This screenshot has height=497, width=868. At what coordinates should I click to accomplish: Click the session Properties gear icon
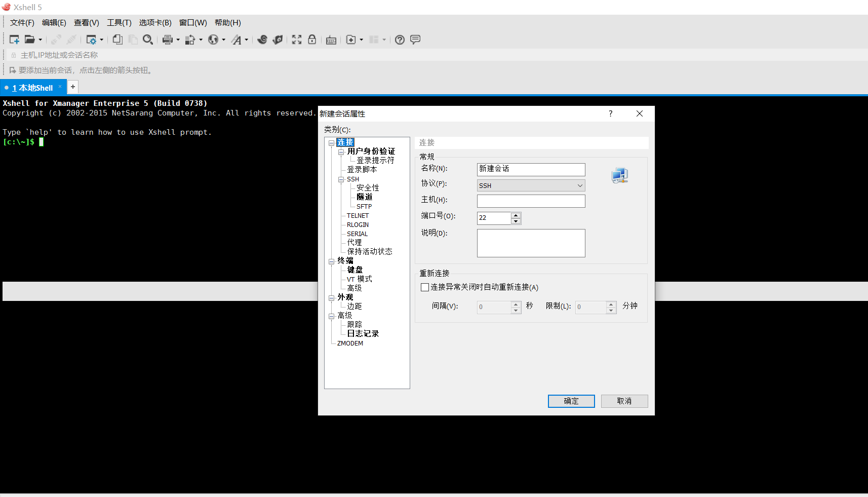click(x=91, y=40)
